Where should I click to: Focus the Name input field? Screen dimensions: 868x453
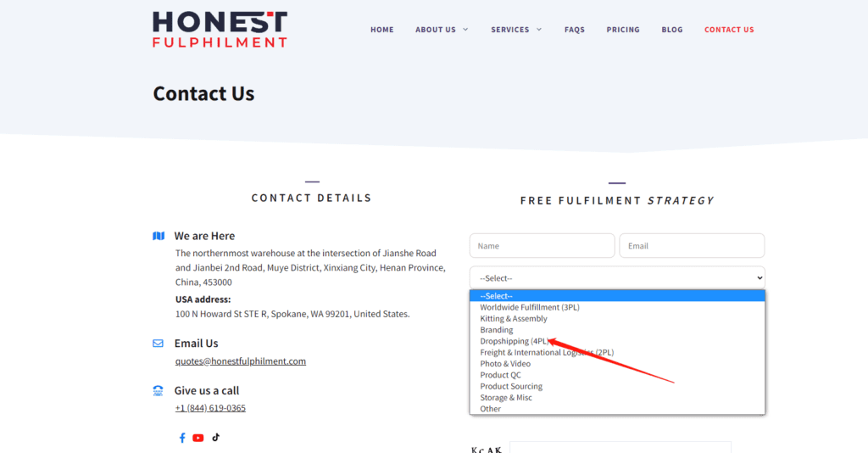click(542, 246)
